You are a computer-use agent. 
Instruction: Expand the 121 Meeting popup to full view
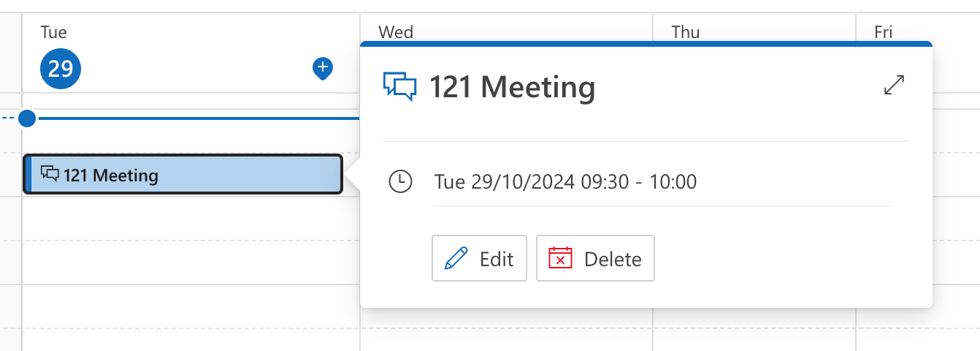[x=895, y=85]
